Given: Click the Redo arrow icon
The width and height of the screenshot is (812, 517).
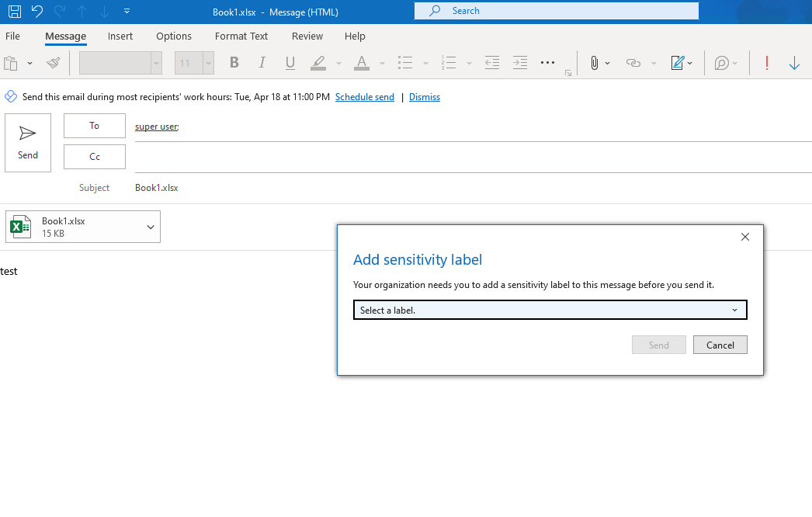Looking at the screenshot, I should point(60,12).
